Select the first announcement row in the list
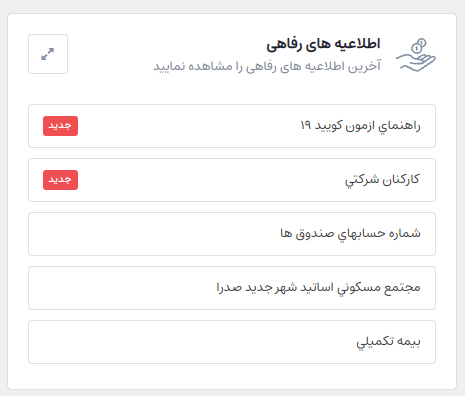Image resolution: width=465 pixels, height=396 pixels. pos(232,126)
